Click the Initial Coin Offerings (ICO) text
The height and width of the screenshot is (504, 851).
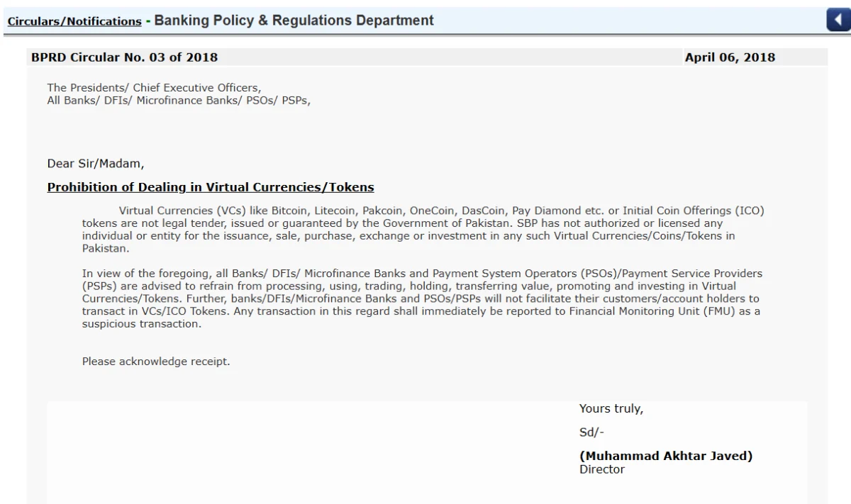click(694, 211)
